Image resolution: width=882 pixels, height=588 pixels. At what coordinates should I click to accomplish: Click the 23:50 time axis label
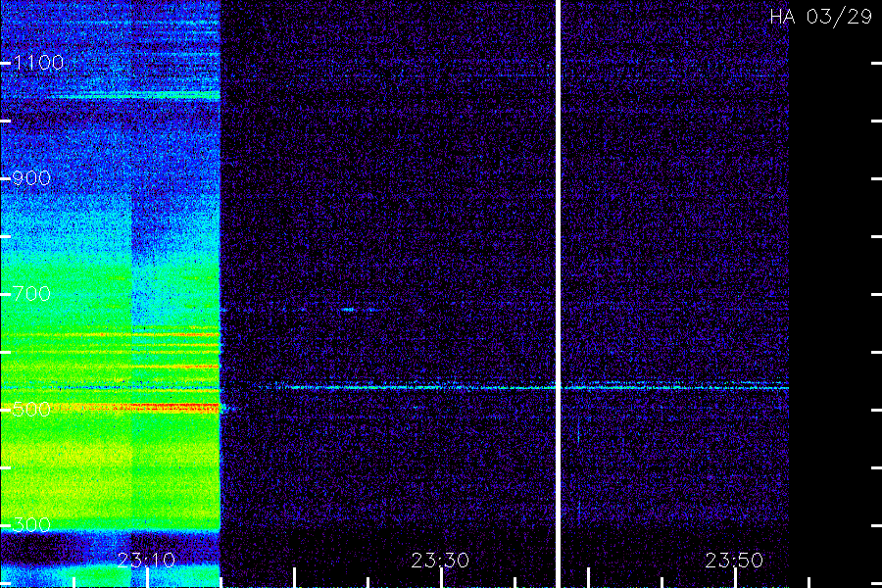click(734, 561)
